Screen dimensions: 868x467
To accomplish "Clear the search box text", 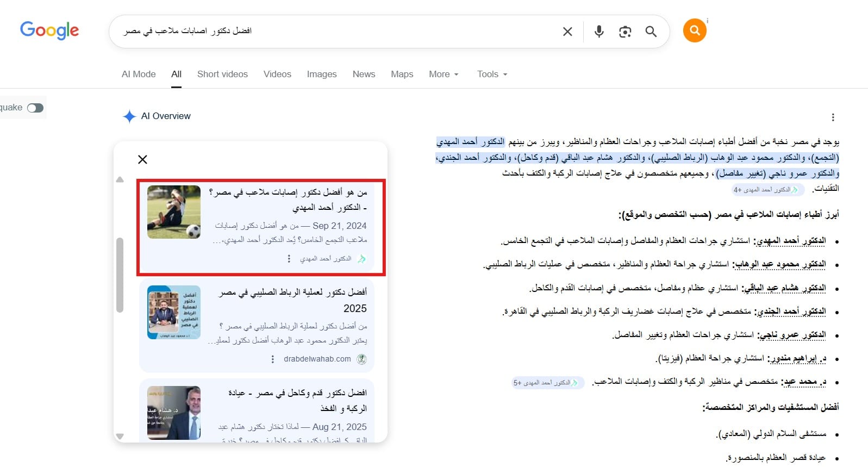I will click(x=567, y=32).
